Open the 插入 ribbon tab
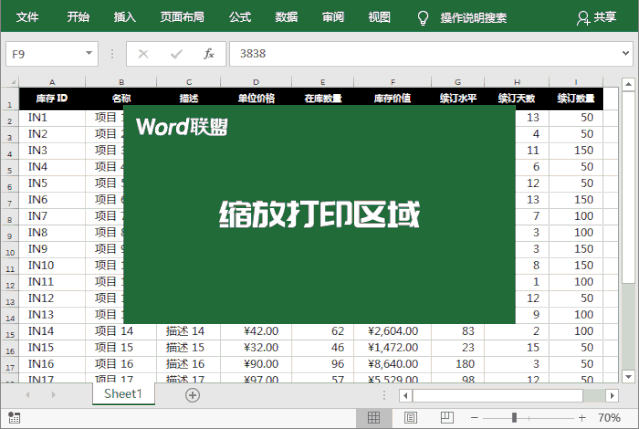639x429 pixels. (125, 17)
